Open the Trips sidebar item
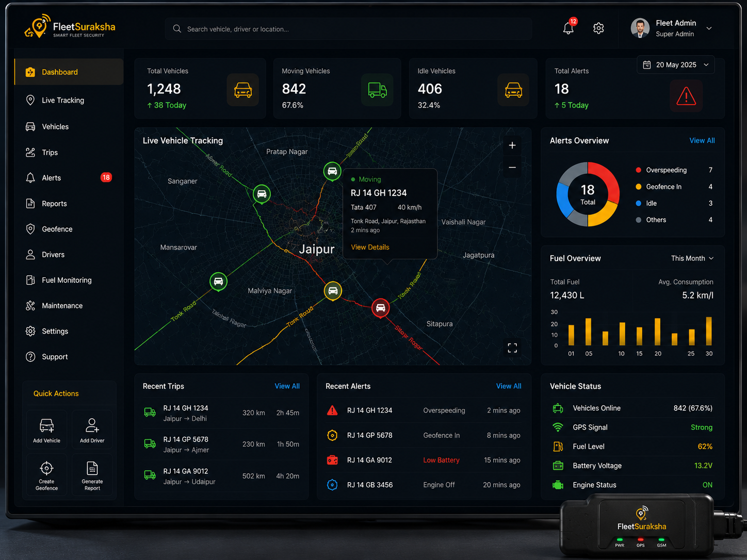 [x=69, y=152]
